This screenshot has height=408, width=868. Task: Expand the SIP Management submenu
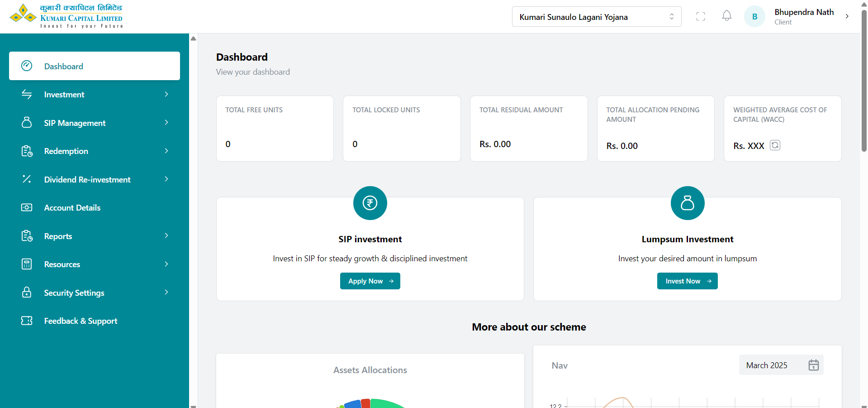(x=94, y=123)
